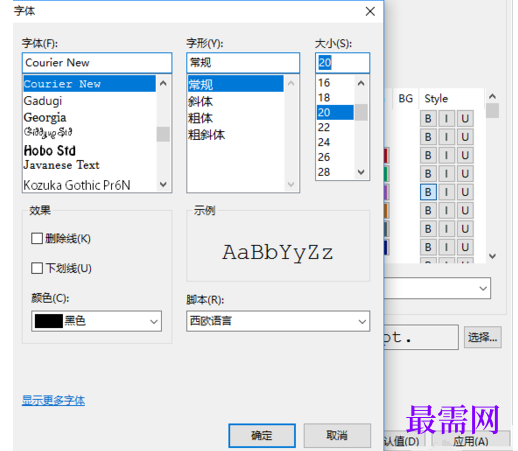The width and height of the screenshot is (518, 451).
Task: Toggle Italic in last full Style row
Action: (447, 247)
